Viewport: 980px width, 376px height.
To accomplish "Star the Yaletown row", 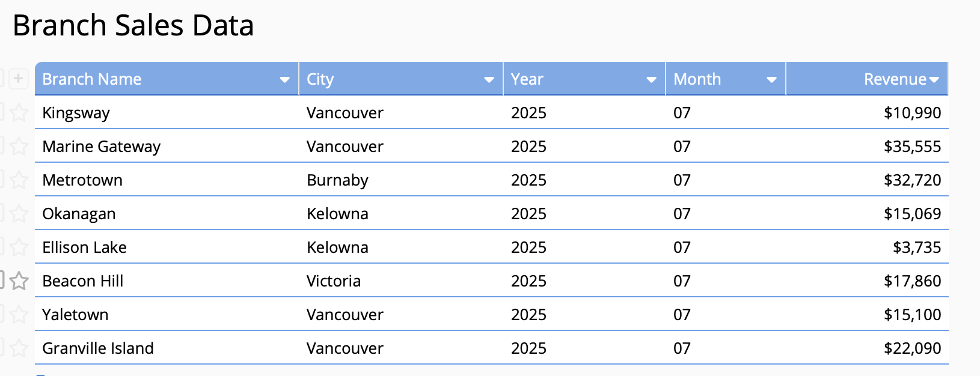I will click(19, 314).
